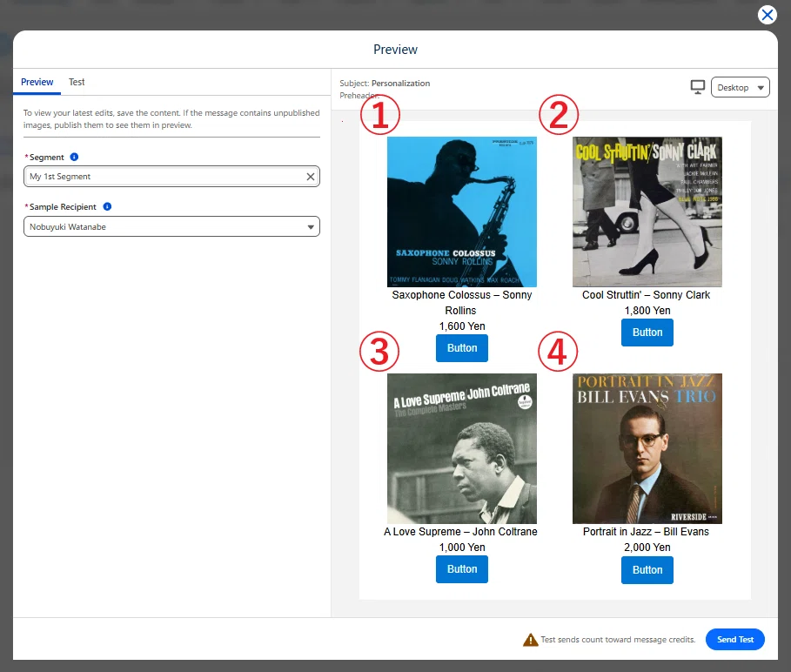Click Button under Cool Struttin'

pyautogui.click(x=647, y=333)
